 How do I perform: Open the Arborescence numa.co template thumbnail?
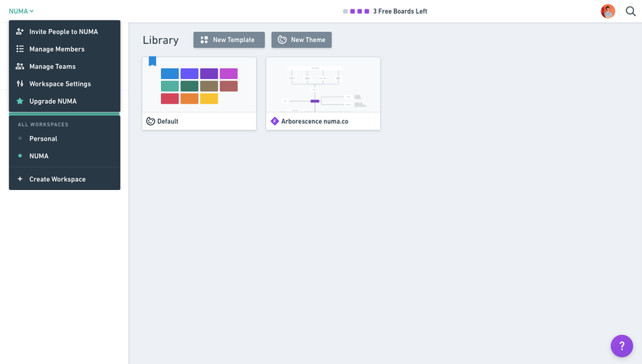[323, 85]
